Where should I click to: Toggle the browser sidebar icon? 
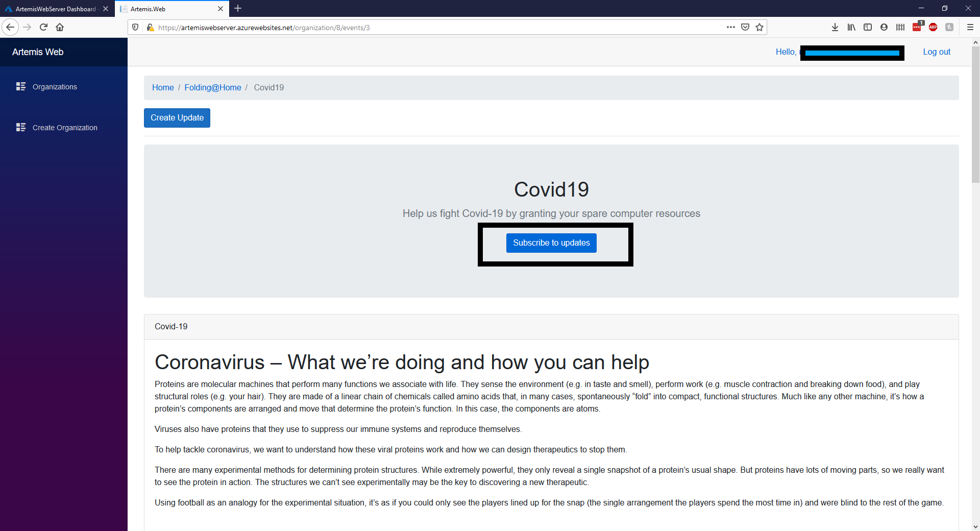(x=868, y=27)
